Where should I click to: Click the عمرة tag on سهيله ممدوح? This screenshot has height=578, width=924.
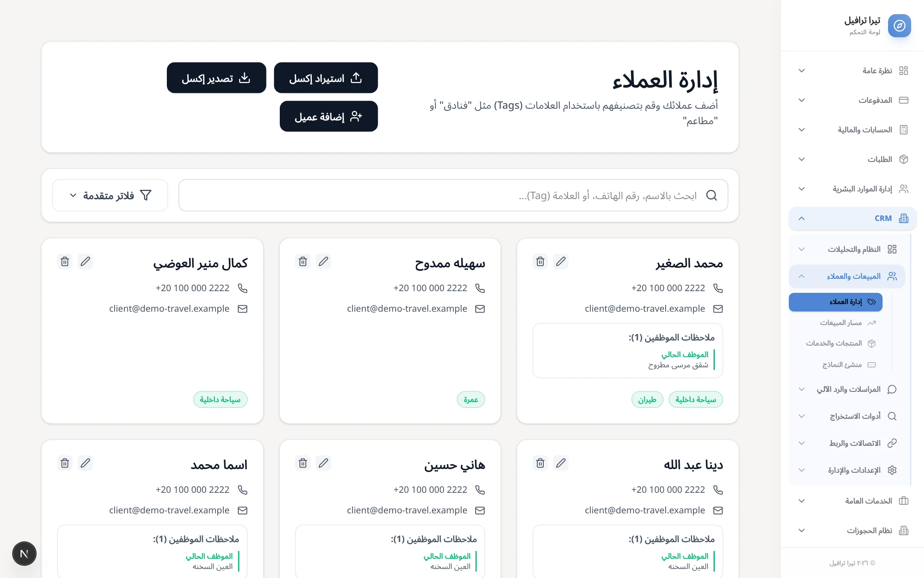tap(471, 399)
